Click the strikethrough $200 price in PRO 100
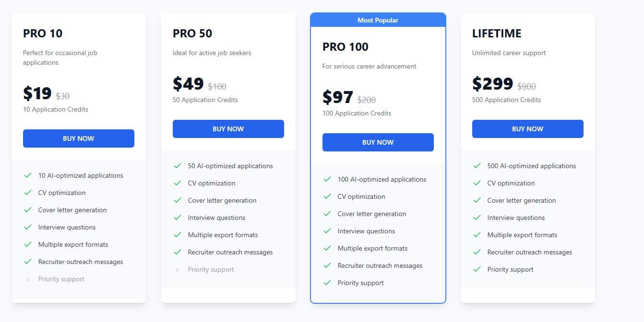The image size is (644, 322). click(x=366, y=100)
